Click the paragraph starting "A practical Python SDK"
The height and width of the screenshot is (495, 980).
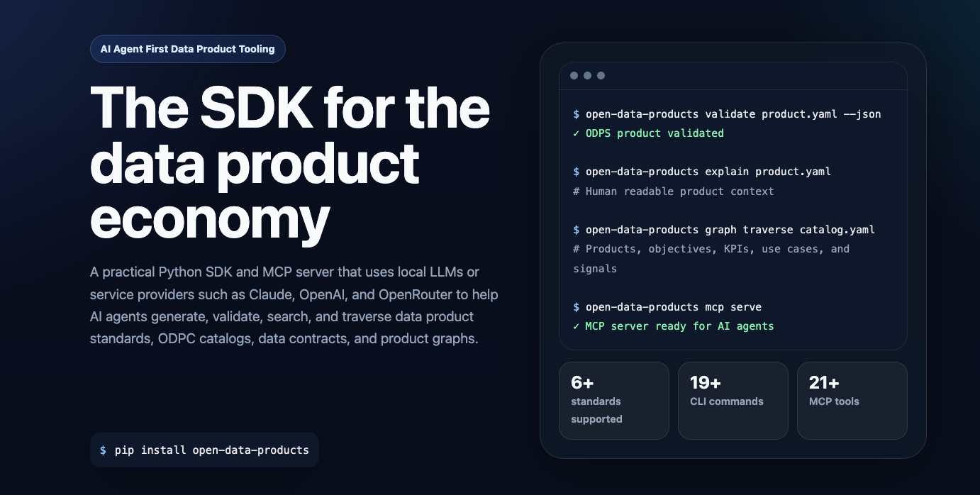294,305
